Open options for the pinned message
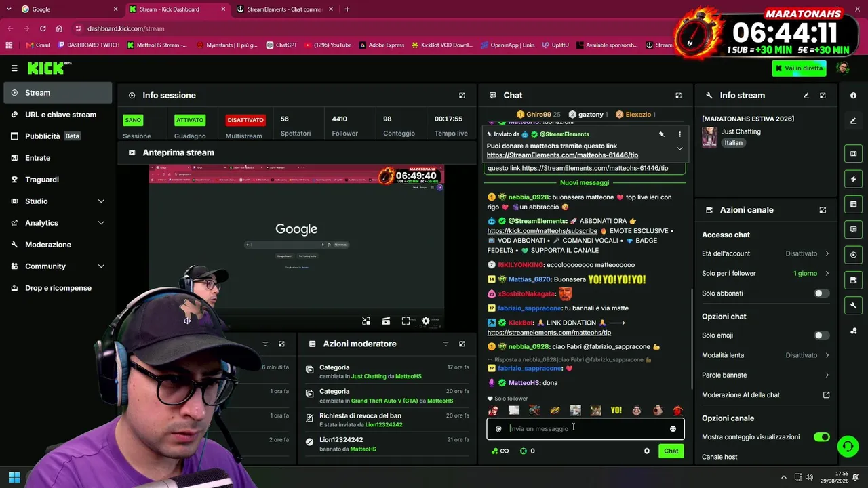868x488 pixels. tap(679, 134)
